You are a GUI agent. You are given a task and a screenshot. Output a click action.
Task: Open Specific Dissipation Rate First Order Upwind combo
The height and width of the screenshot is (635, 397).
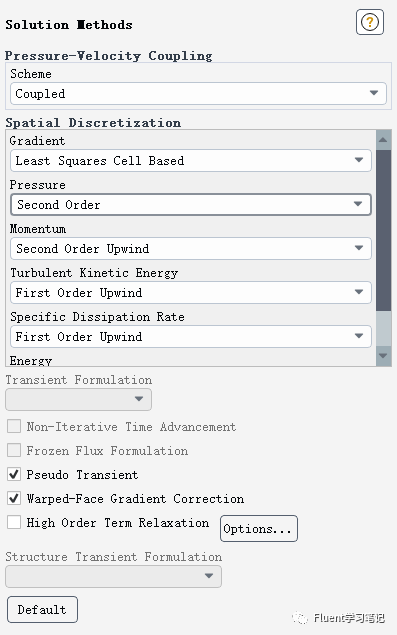tap(191, 336)
